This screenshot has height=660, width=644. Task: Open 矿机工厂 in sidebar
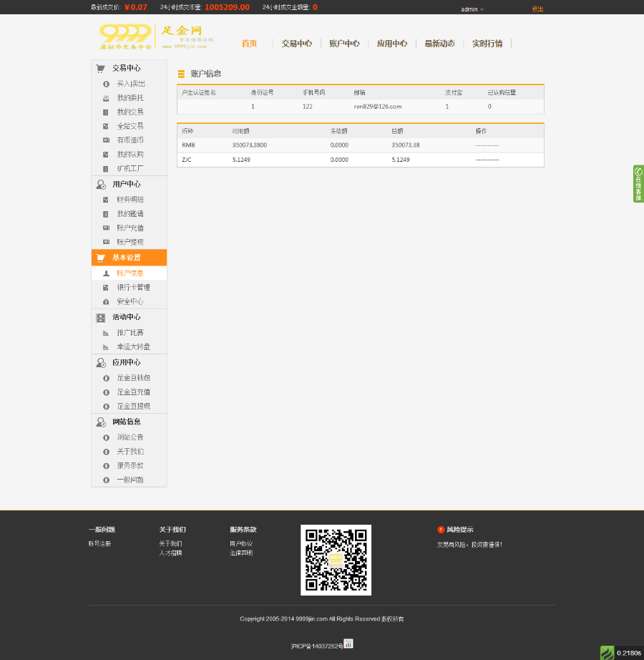(130, 169)
